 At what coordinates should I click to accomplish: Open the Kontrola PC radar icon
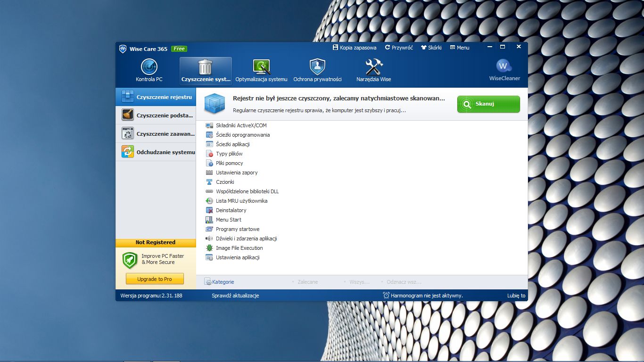click(x=149, y=67)
